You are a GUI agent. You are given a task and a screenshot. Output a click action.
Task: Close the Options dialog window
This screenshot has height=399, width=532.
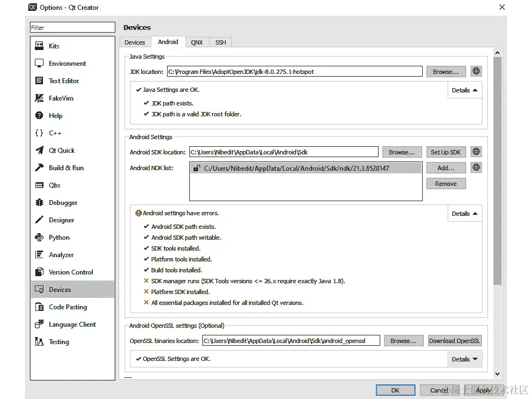pyautogui.click(x=502, y=7)
